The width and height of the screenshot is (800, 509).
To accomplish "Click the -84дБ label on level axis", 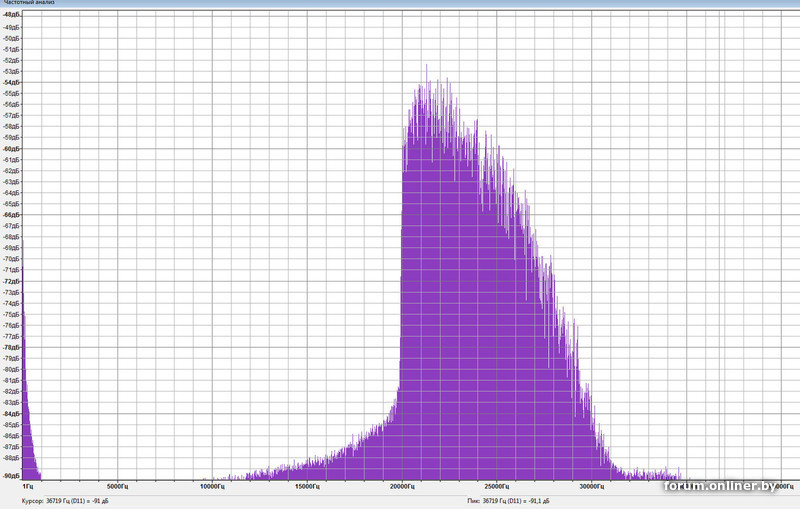I will [11, 413].
